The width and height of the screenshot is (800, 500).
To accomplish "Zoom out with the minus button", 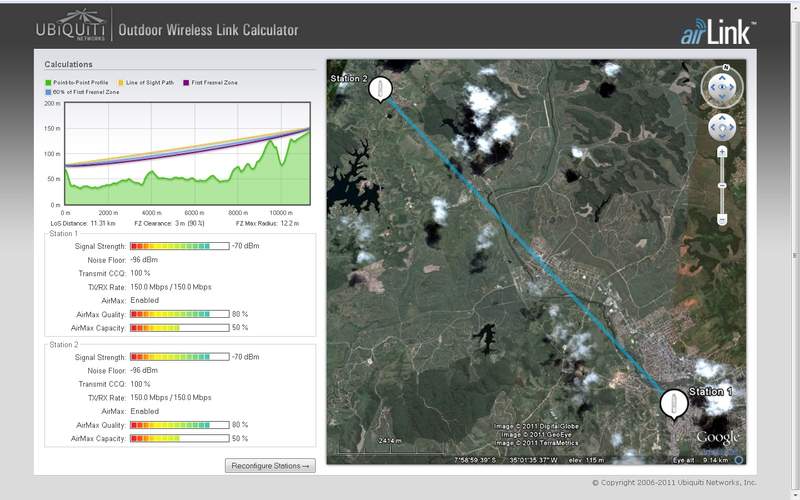I will pyautogui.click(x=722, y=220).
